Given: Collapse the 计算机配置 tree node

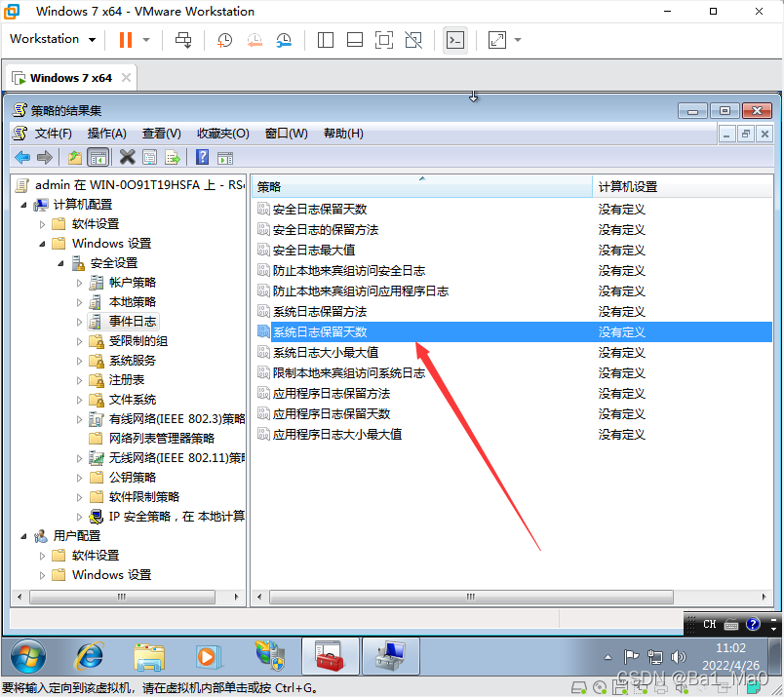Looking at the screenshot, I should pos(23,205).
